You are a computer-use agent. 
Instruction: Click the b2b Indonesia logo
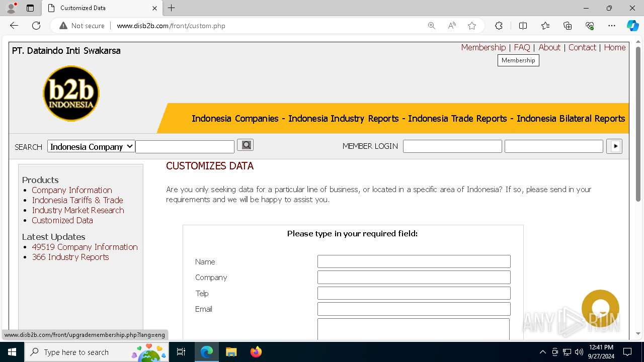tap(71, 94)
